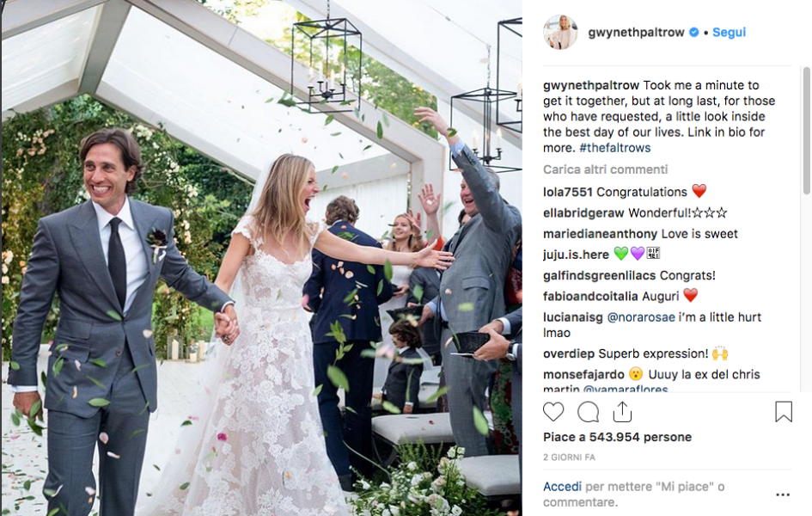Open the comment speech bubble icon
This screenshot has width=812, height=516.
(589, 412)
